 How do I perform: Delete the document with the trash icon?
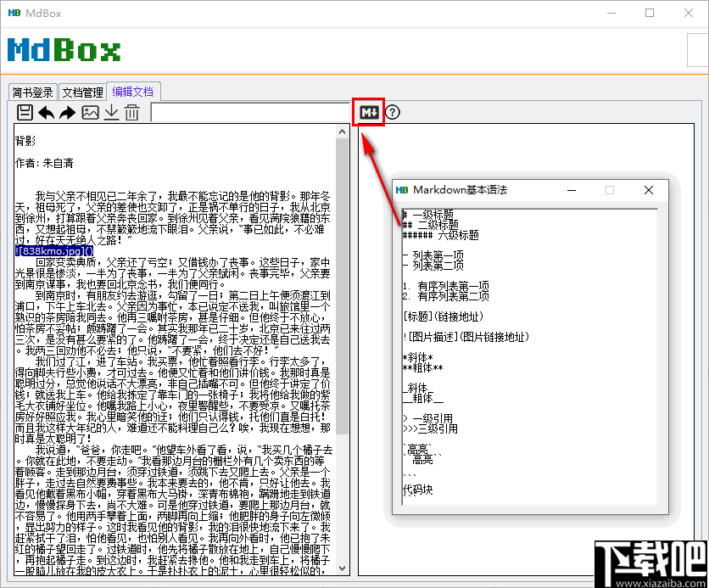click(x=132, y=111)
